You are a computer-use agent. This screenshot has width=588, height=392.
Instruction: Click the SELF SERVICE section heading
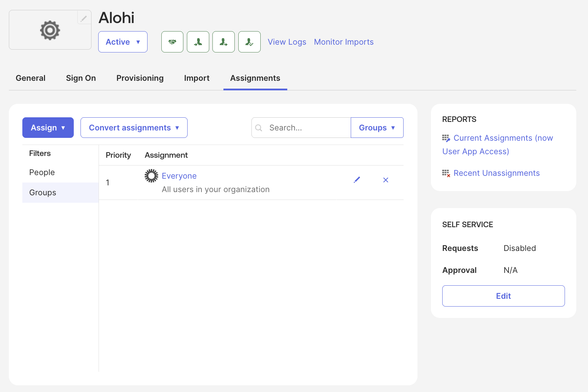pos(468,224)
